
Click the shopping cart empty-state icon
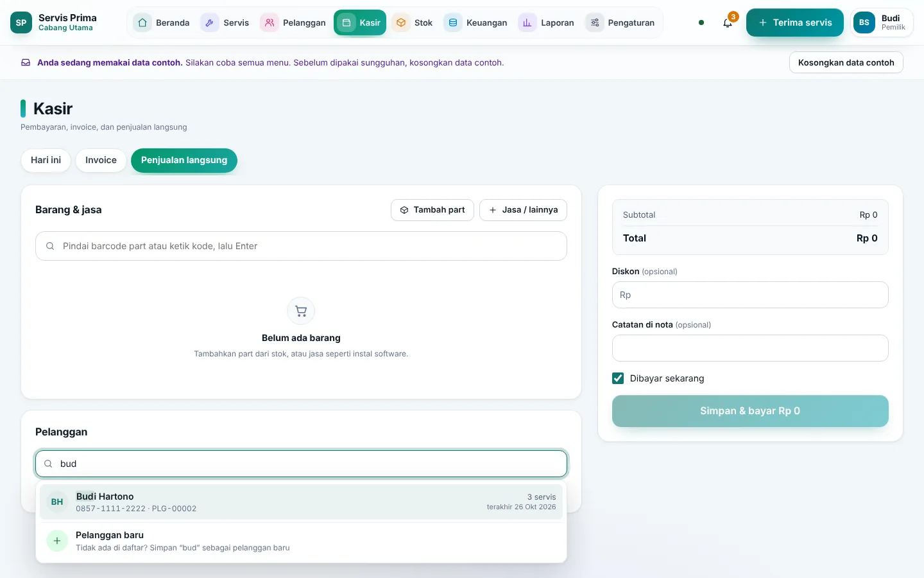pyautogui.click(x=301, y=311)
